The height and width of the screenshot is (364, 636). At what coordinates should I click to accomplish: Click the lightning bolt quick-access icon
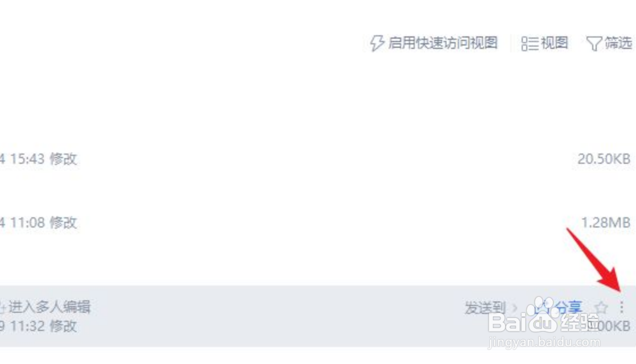click(x=377, y=43)
